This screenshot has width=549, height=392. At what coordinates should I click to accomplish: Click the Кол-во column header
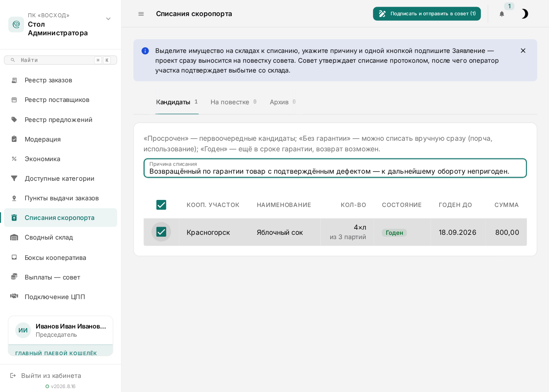tap(353, 205)
